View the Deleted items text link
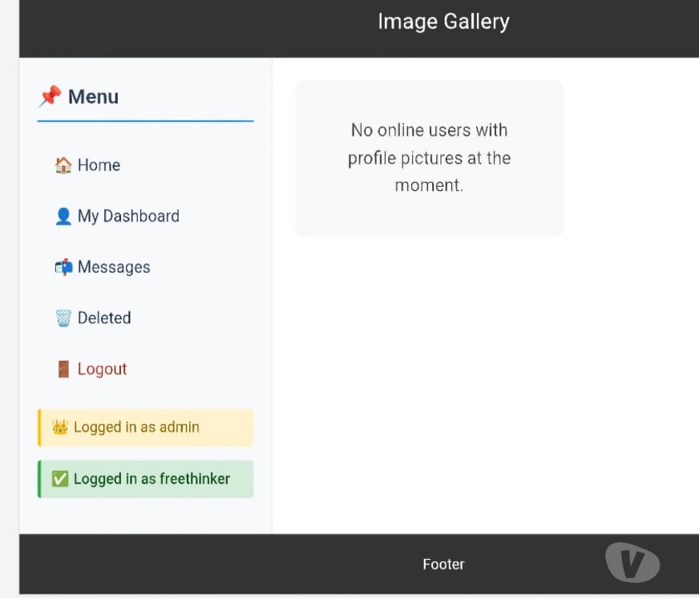The width and height of the screenshot is (699, 616). [104, 318]
